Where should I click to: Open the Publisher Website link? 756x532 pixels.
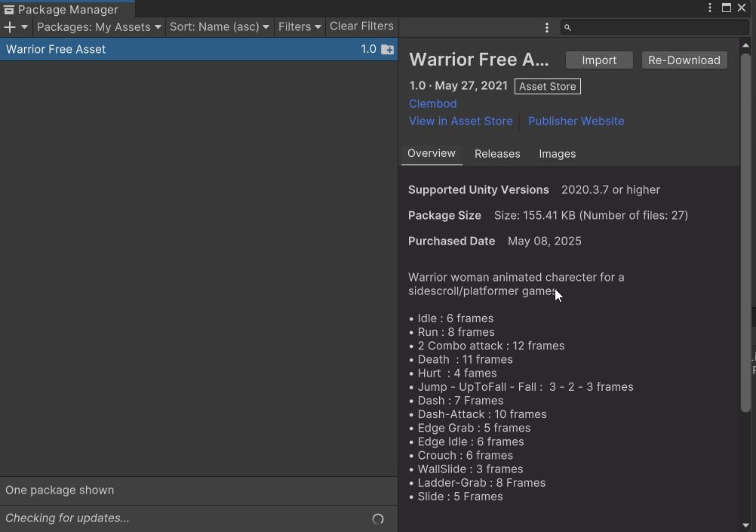click(x=576, y=121)
